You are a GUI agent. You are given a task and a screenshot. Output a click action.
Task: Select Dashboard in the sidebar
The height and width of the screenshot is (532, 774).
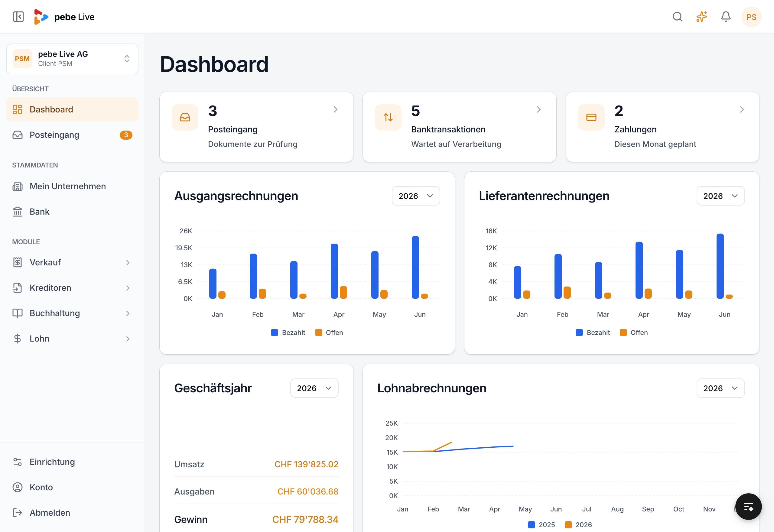tap(72, 109)
